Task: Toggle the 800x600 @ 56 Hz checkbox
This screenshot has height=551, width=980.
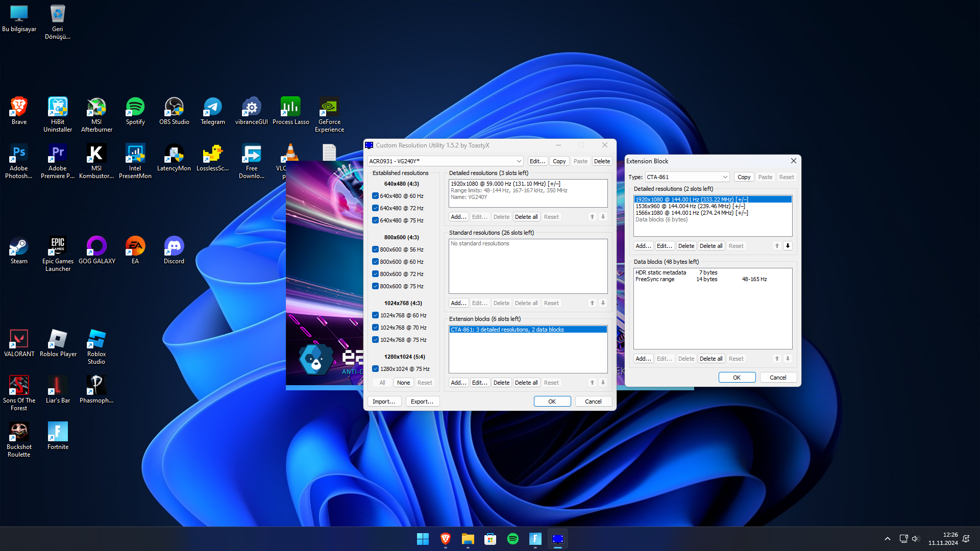Action: (375, 249)
